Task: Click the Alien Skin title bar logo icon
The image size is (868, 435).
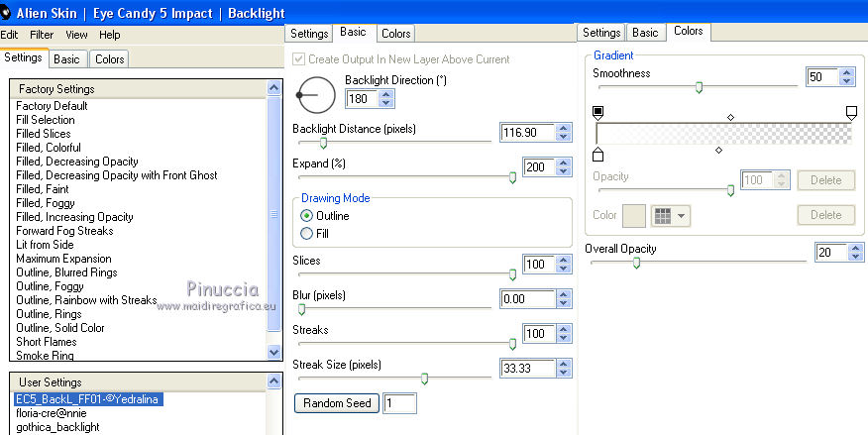Action: [5, 12]
